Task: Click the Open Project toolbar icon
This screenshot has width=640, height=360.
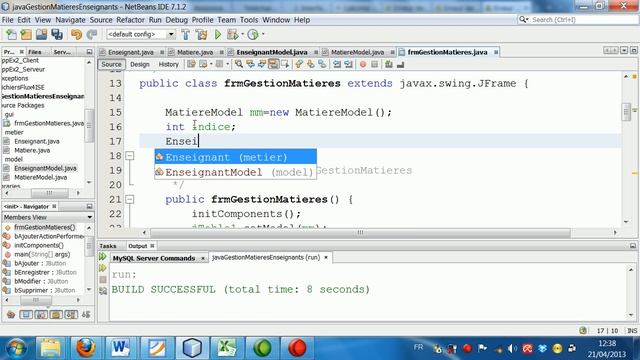Action: point(41,35)
